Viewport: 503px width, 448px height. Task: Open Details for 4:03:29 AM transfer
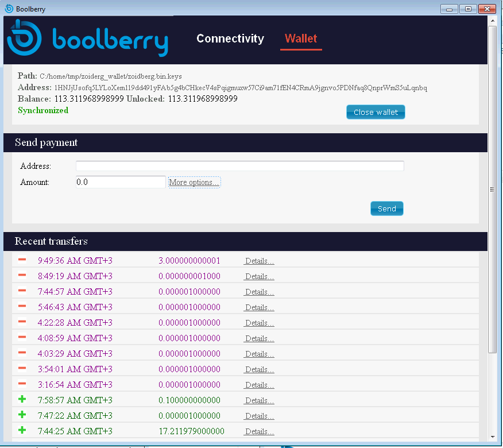pos(259,354)
